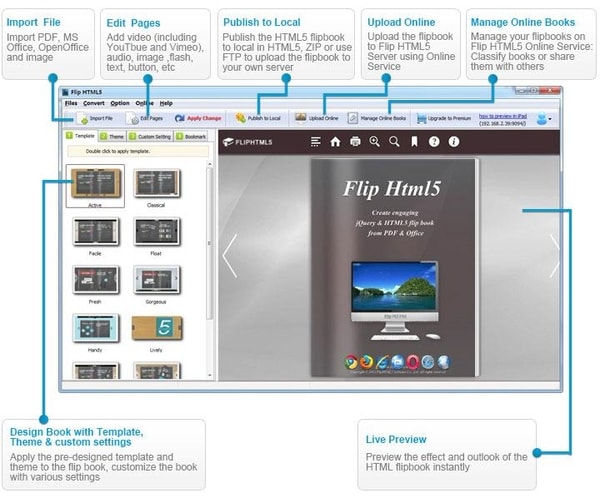Screen dimensions: 600x498
Task: Click the table of contents icon in preview
Action: [315, 142]
